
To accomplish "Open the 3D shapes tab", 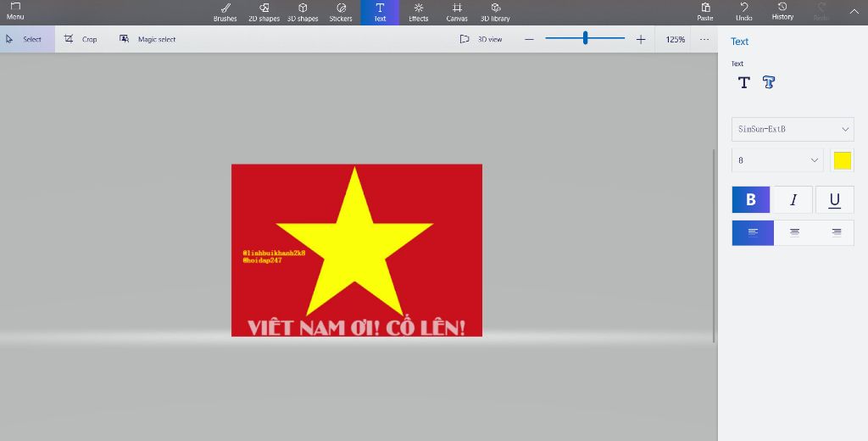I will [303, 12].
